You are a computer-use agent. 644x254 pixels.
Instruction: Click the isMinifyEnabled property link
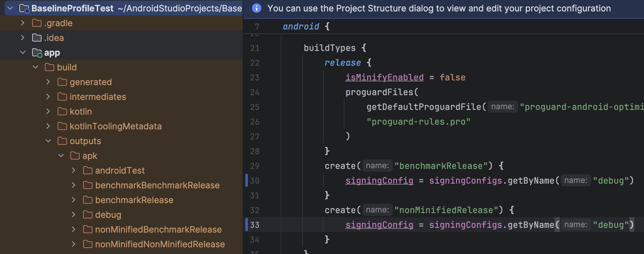pos(384,77)
